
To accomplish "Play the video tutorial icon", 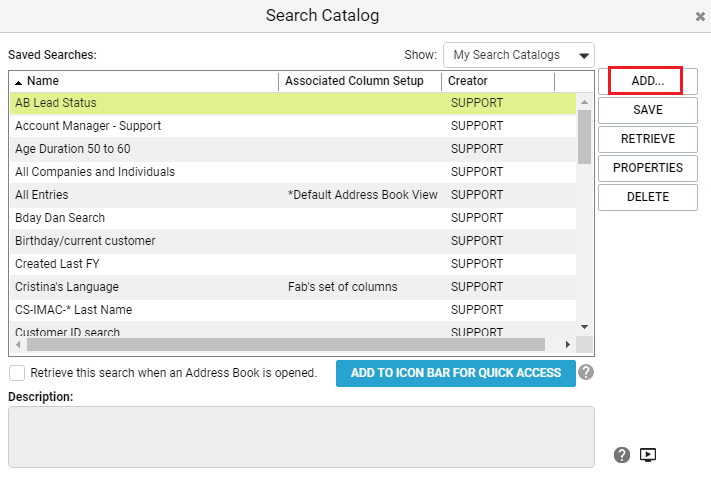I will point(648,454).
